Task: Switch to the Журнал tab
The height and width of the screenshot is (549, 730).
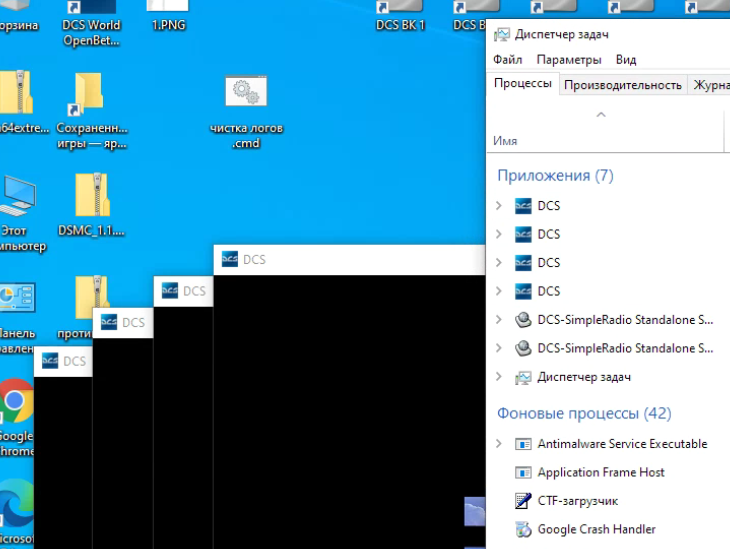Action: pyautogui.click(x=710, y=85)
